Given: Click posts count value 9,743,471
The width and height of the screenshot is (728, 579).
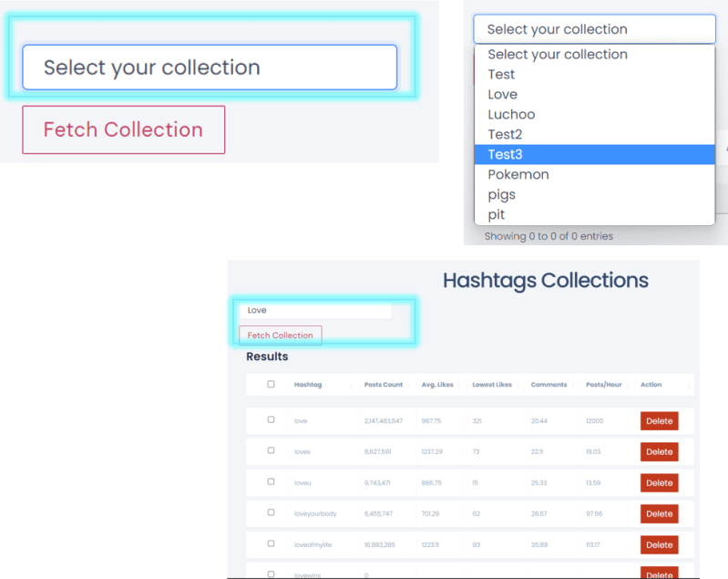Looking at the screenshot, I should coord(377,483).
